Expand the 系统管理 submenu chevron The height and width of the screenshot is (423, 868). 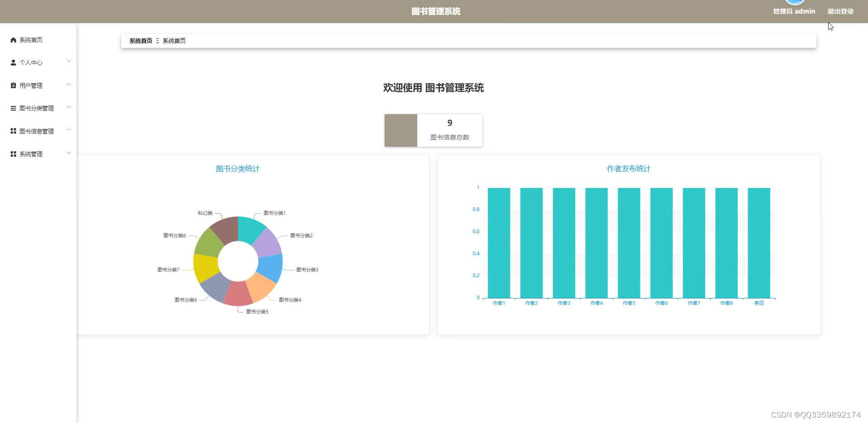pos(69,153)
